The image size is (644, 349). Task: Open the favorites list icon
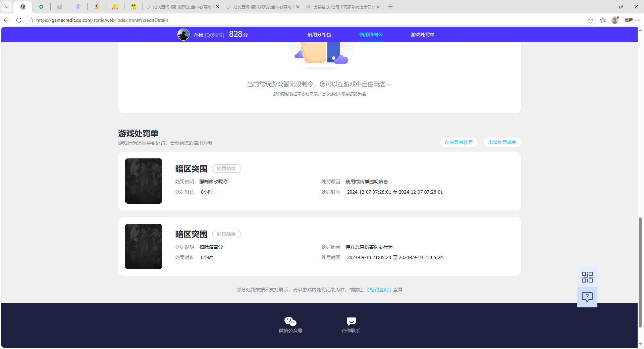point(603,20)
